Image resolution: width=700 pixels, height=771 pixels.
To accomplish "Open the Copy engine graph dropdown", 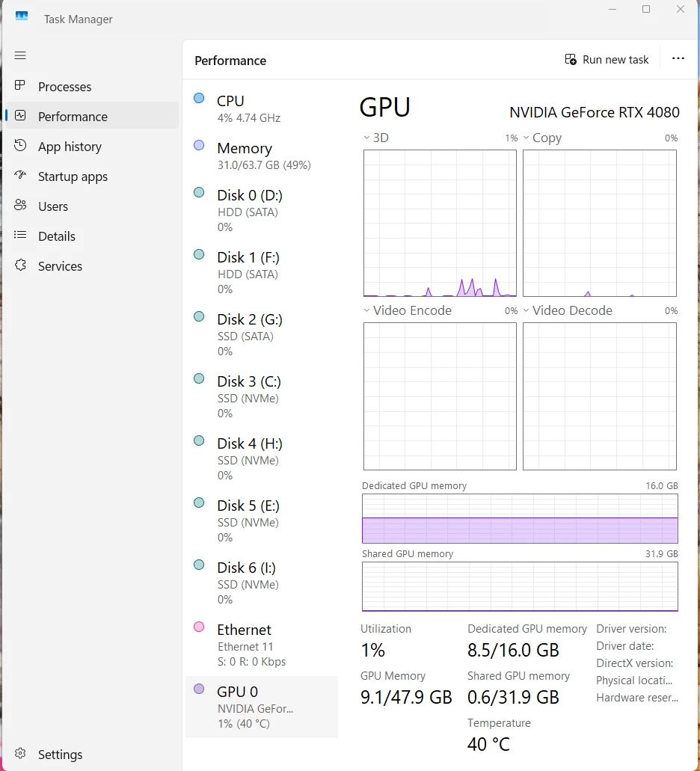I will [x=526, y=138].
